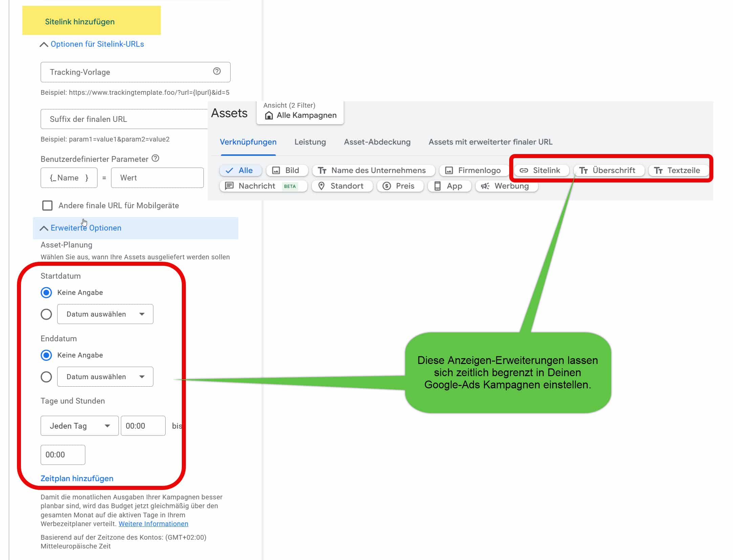Select the Sitelink filter chip

[x=541, y=170]
